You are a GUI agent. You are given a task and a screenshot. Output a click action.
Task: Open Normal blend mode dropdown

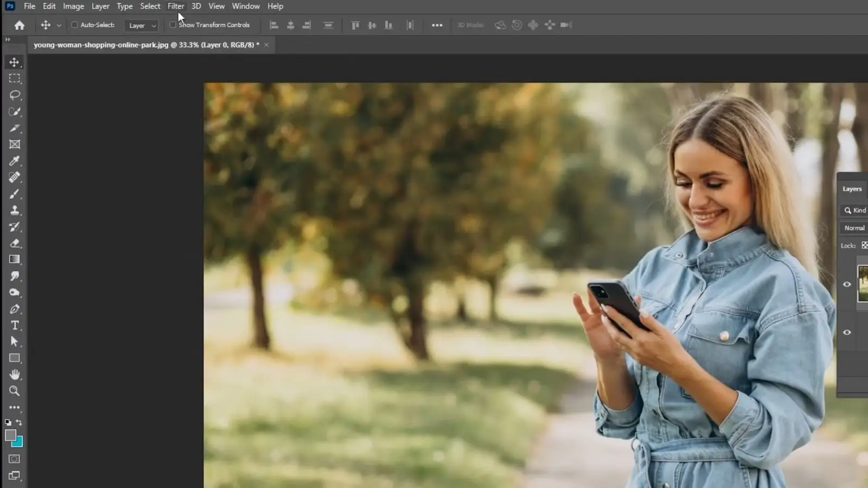(x=854, y=228)
